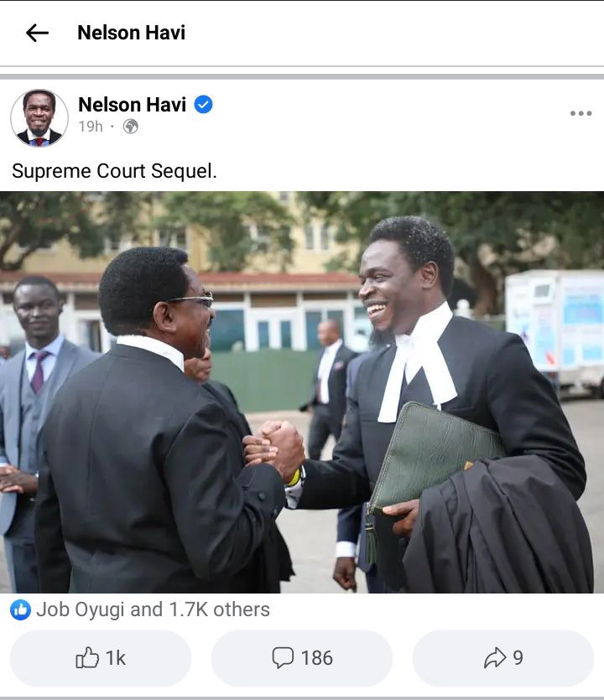This screenshot has width=604, height=700.
Task: Open the three-dot post options menu
Action: [581, 113]
